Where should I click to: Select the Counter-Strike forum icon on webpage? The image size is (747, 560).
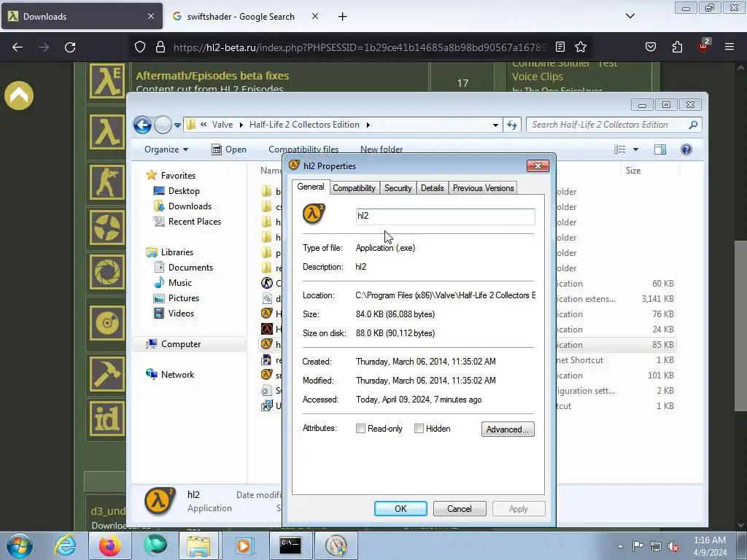pyautogui.click(x=107, y=182)
